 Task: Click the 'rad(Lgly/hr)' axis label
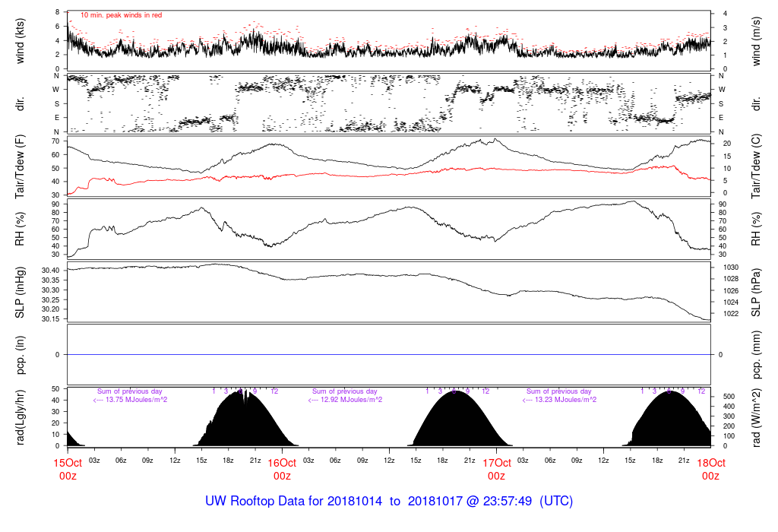point(21,416)
